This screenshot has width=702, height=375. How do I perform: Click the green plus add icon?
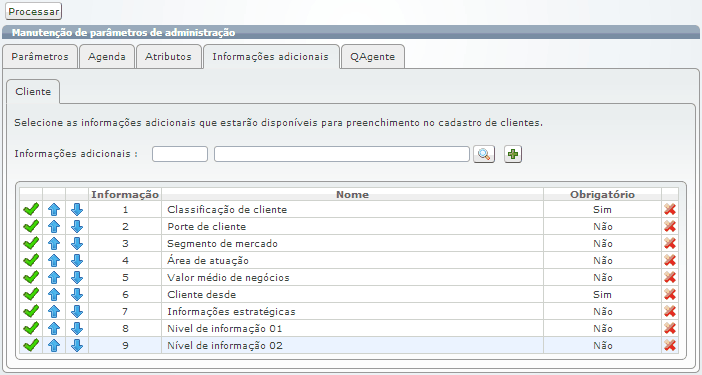click(513, 154)
